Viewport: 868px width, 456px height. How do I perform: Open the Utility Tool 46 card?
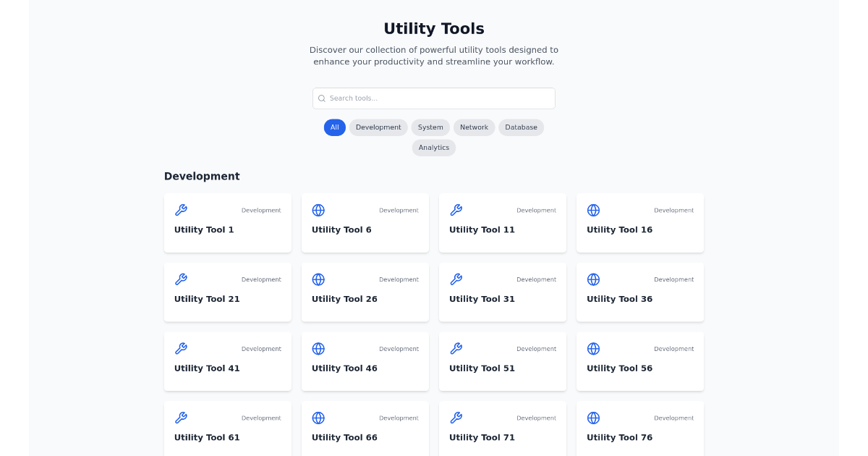tap(365, 361)
